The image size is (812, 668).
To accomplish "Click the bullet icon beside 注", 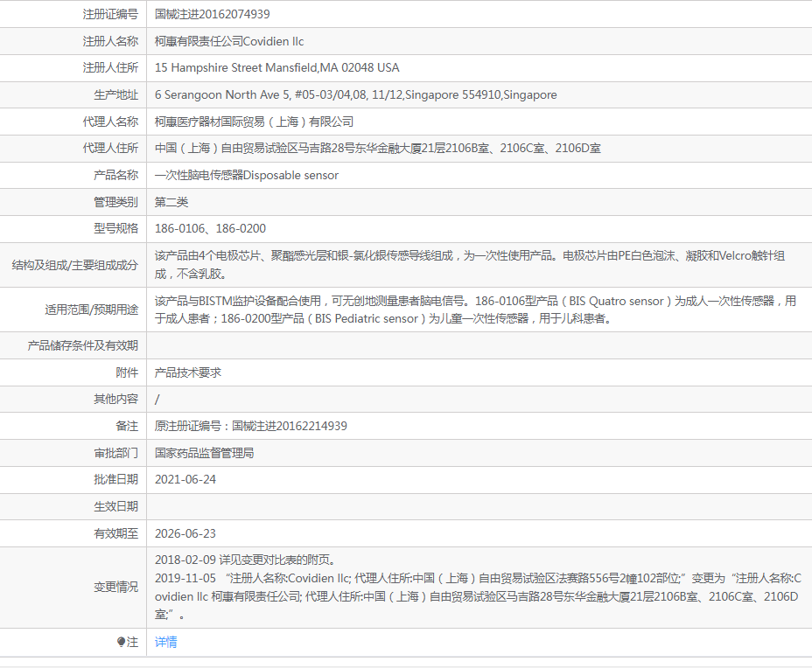I will click(122, 643).
